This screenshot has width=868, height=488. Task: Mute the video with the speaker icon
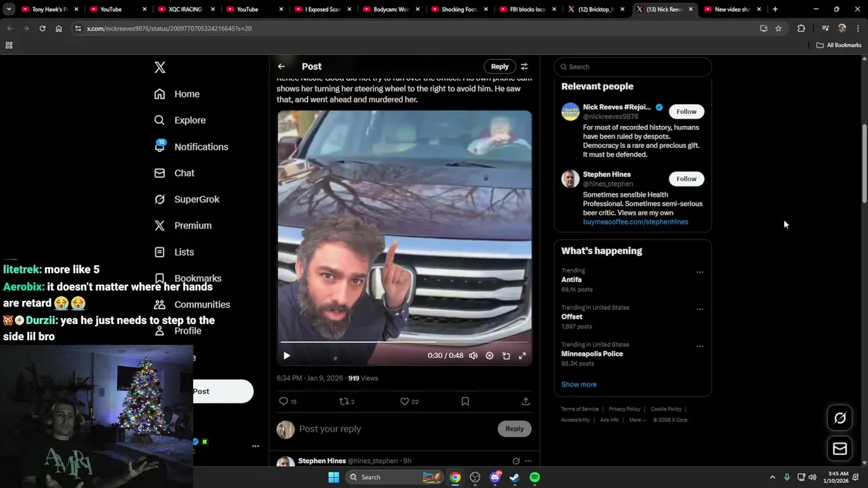tap(473, 356)
